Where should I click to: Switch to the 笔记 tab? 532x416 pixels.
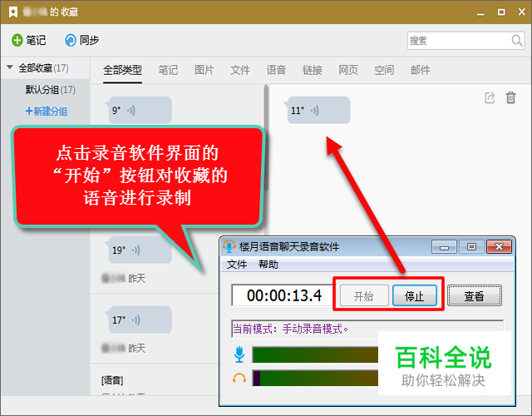[168, 70]
